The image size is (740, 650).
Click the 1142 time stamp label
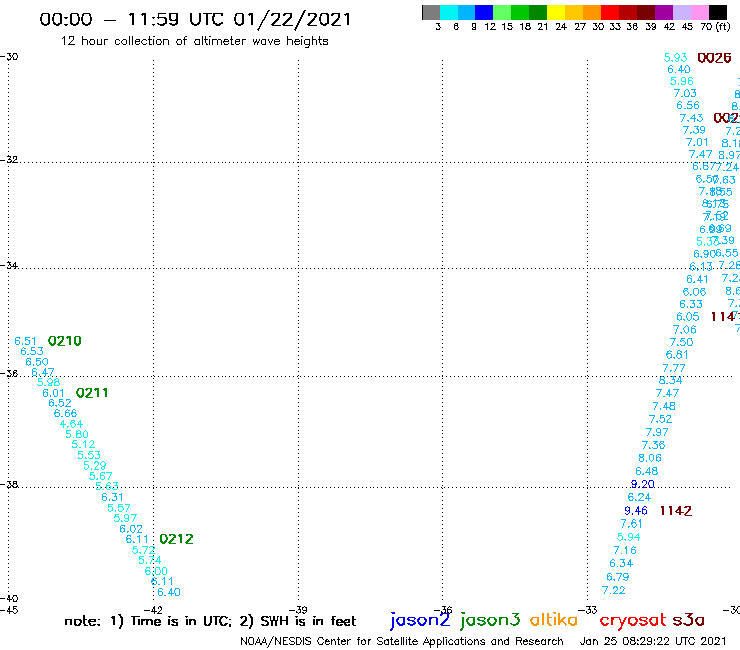click(676, 511)
